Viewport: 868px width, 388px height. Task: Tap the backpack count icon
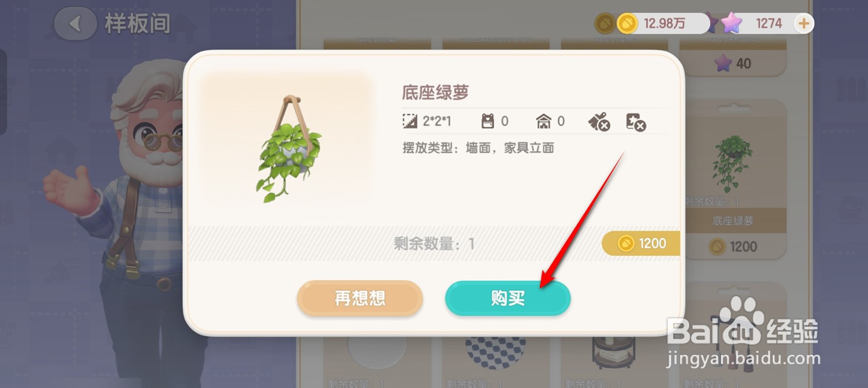[x=487, y=121]
